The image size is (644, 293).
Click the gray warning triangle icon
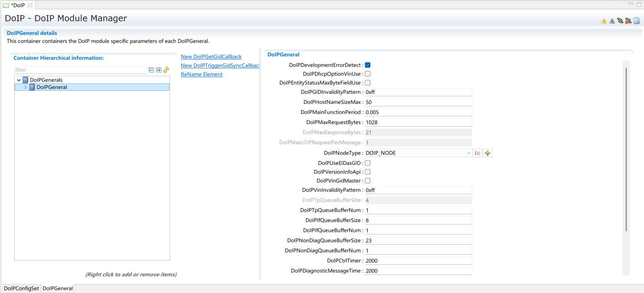pos(612,21)
